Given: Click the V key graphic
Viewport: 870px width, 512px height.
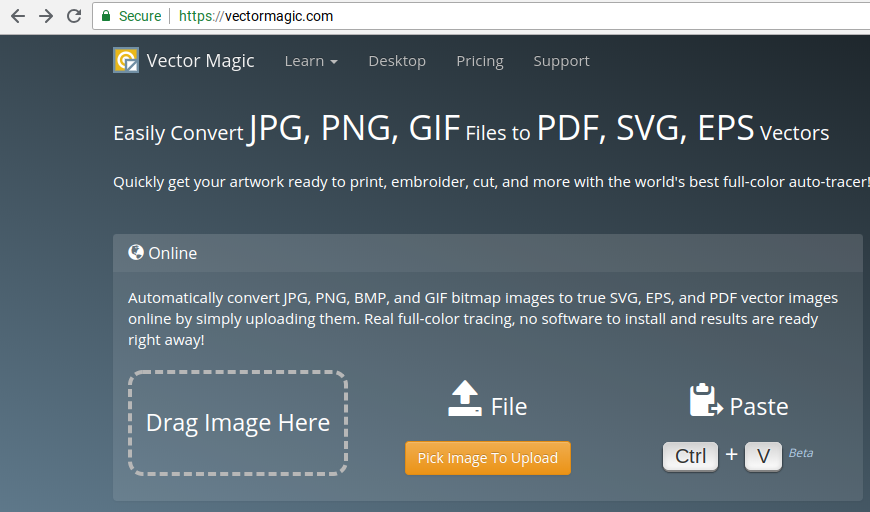Looking at the screenshot, I should coord(763,456).
